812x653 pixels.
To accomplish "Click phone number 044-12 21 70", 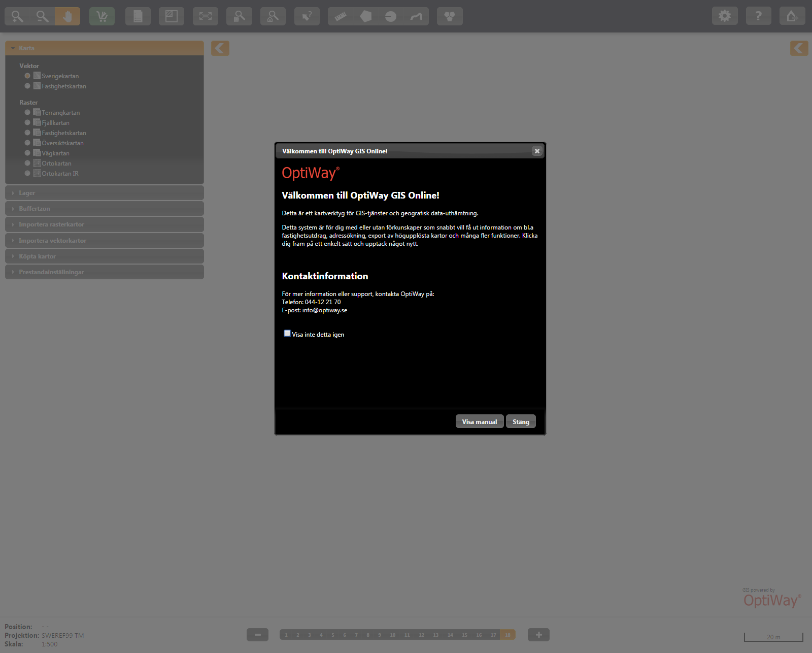I will click(x=323, y=302).
